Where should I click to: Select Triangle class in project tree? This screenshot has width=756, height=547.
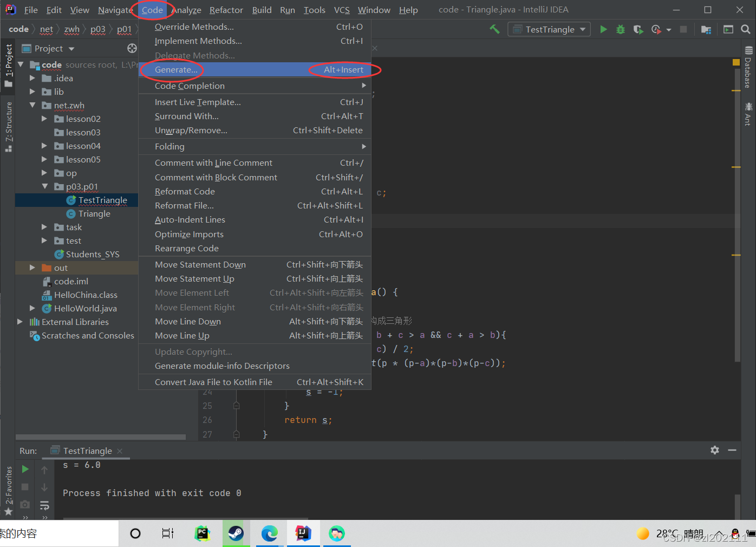point(94,213)
